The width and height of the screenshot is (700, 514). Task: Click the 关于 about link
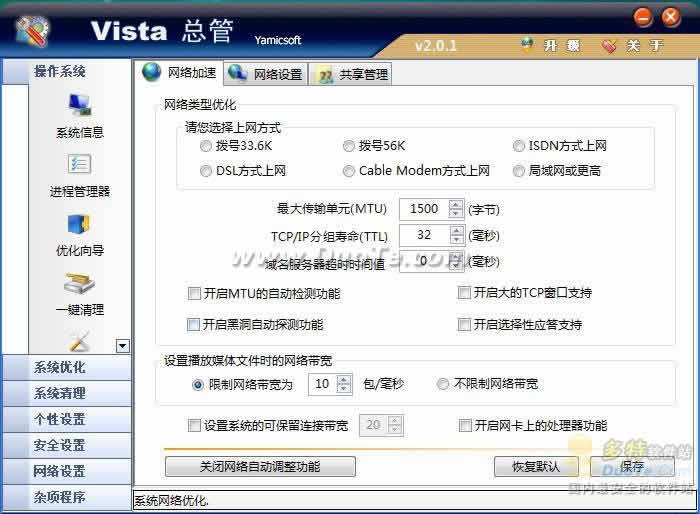coord(644,45)
